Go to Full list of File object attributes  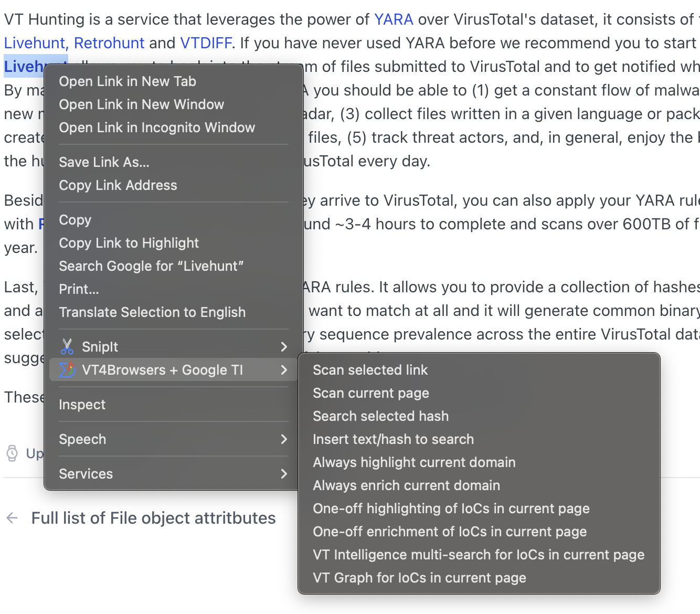(153, 518)
